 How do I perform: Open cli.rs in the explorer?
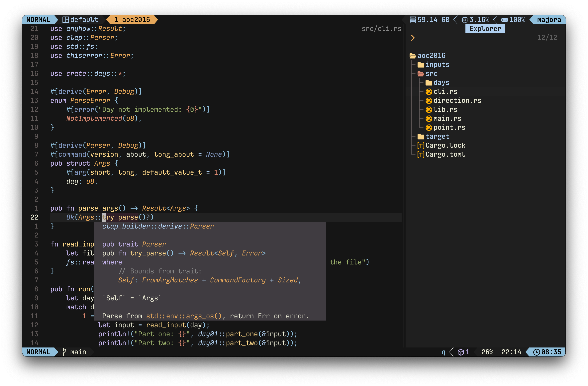click(x=445, y=92)
